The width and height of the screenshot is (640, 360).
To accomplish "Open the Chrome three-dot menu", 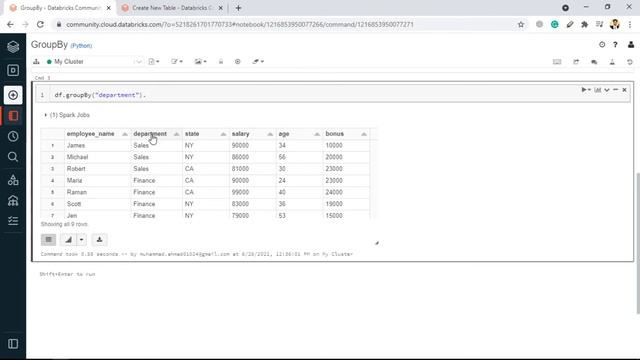I will (x=630, y=24).
